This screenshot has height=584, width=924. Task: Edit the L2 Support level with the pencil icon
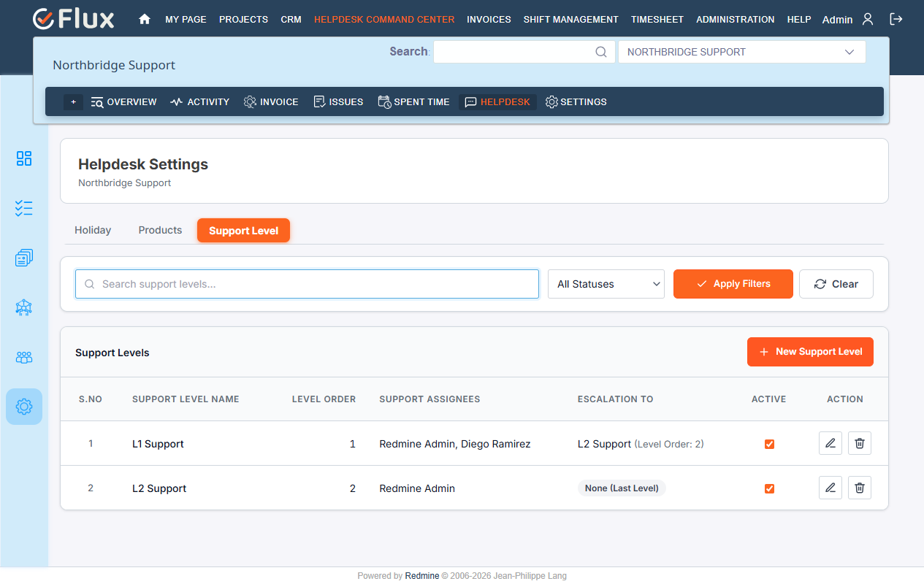tap(831, 488)
